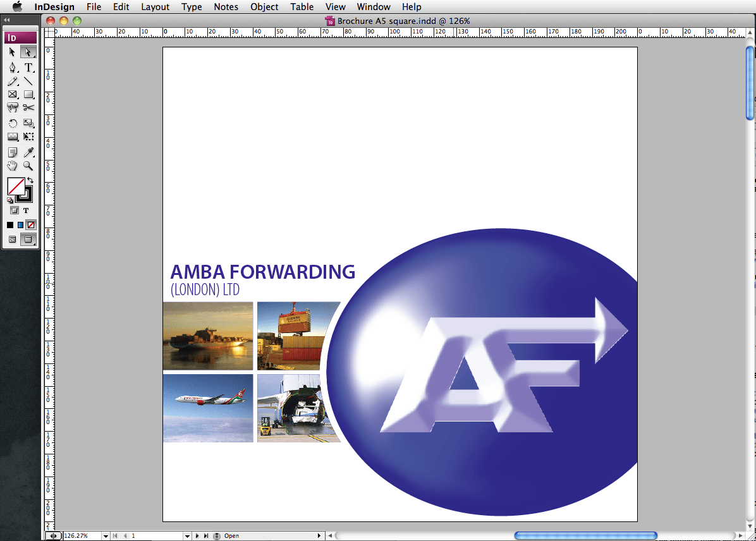Viewport: 756px width, 541px height.
Task: Go to last page button
Action: point(206,536)
